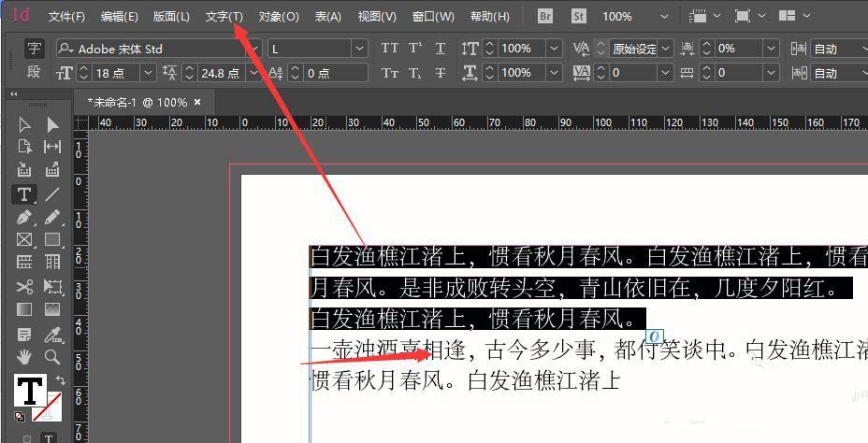868x443 pixels.
Task: Apply formatting to text (T button)
Action: click(x=48, y=437)
